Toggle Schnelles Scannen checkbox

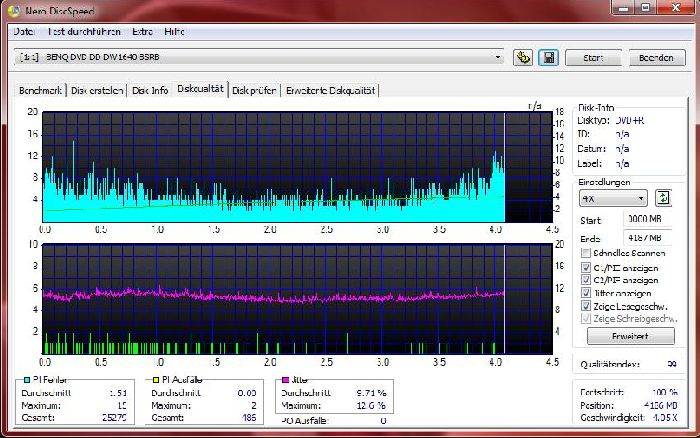tap(586, 253)
